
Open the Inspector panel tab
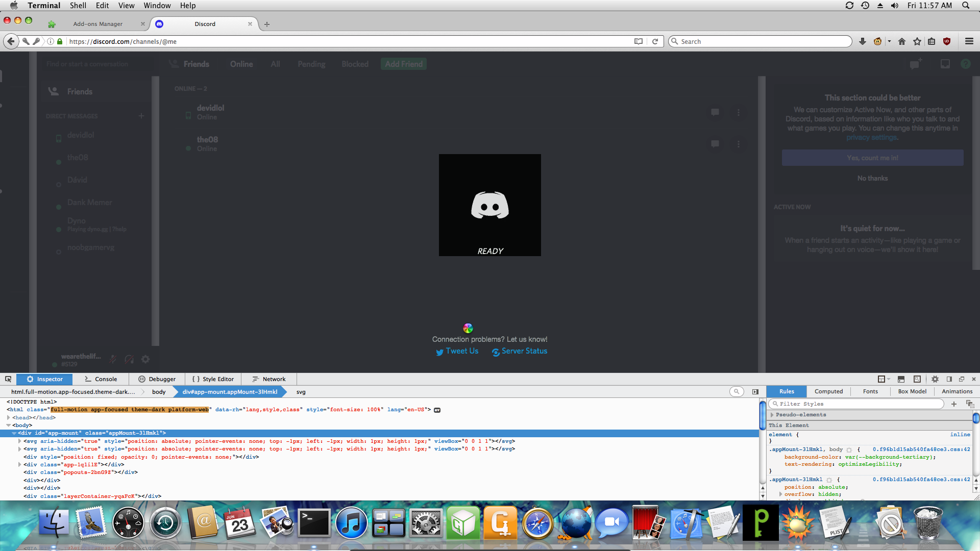(x=44, y=379)
